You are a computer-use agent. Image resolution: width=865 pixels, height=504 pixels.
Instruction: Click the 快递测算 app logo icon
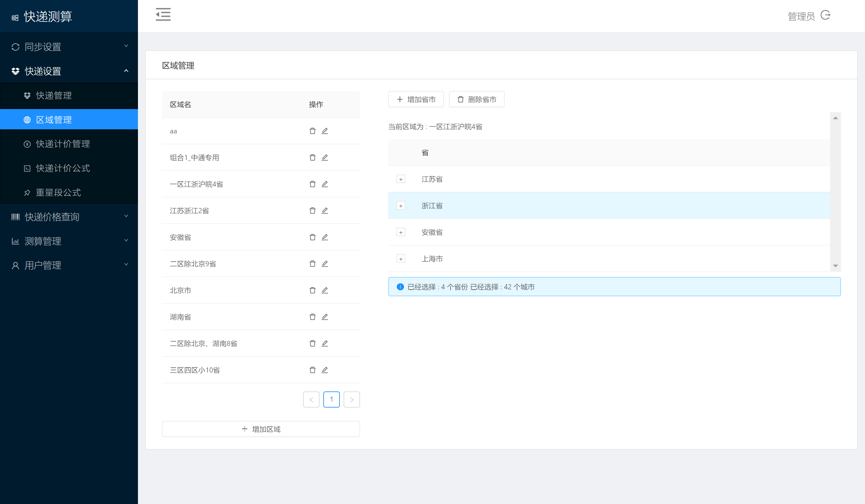coord(15,17)
